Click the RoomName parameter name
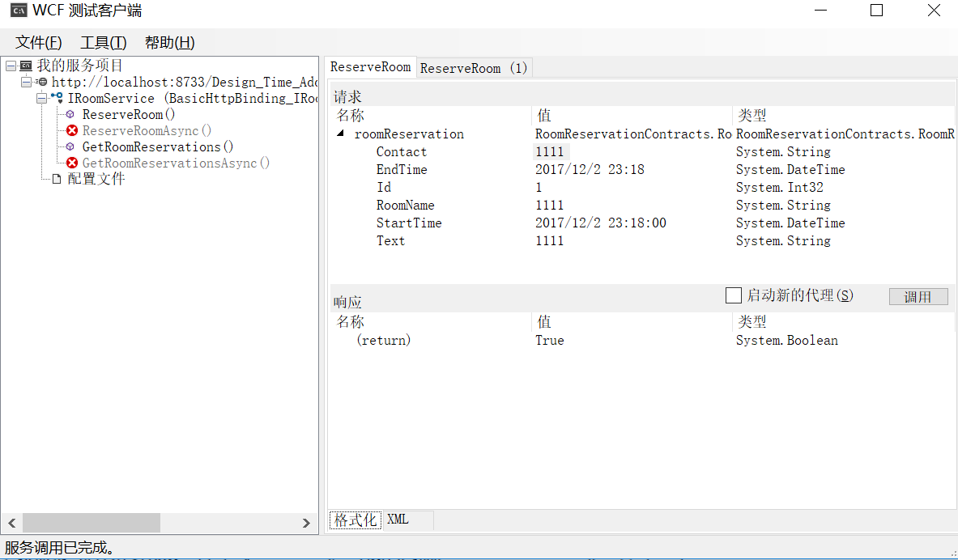This screenshot has height=560, width=958. point(405,206)
